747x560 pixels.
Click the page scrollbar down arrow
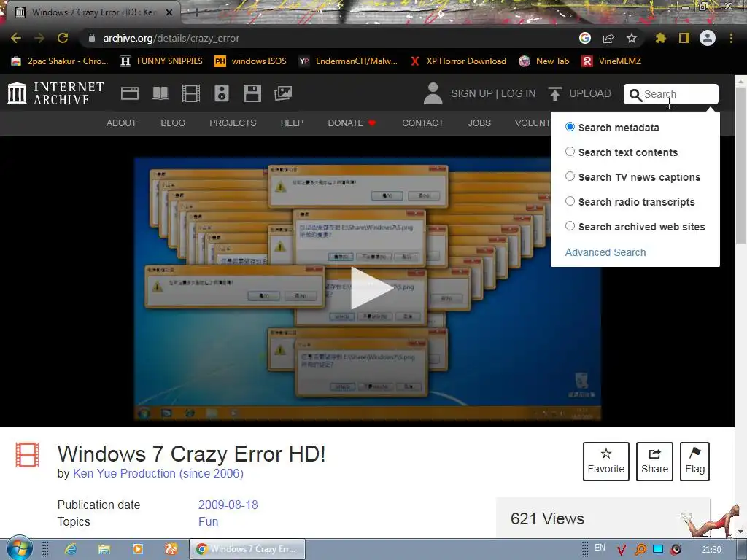(x=741, y=531)
